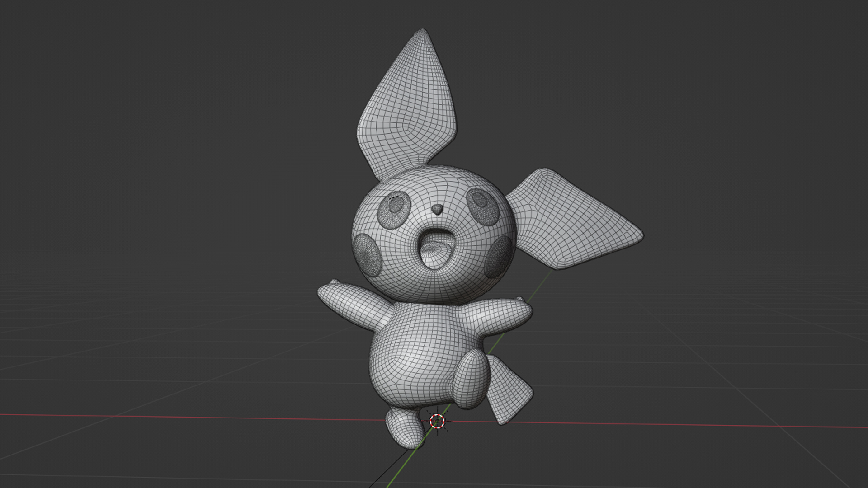Select the eye nearest the sideways ear
The width and height of the screenshot is (868, 488).
(x=483, y=207)
